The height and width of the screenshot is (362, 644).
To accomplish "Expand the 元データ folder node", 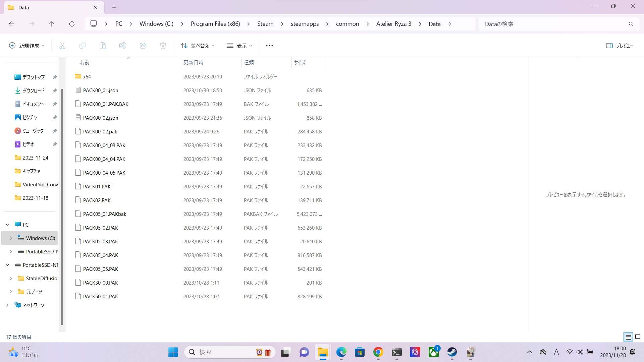I will click(x=11, y=292).
